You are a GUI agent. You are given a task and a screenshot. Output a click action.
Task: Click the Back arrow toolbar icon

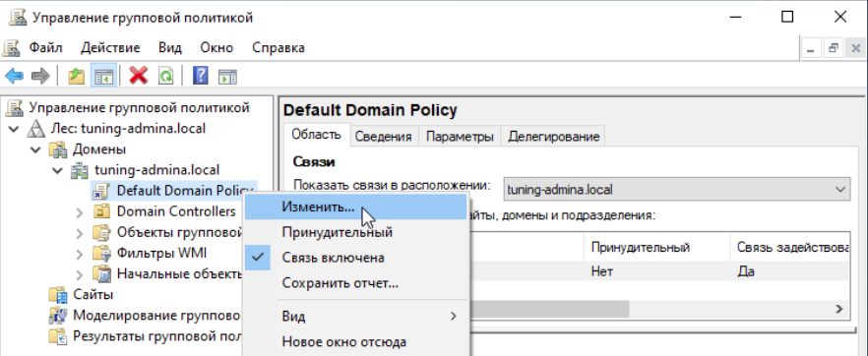click(14, 76)
